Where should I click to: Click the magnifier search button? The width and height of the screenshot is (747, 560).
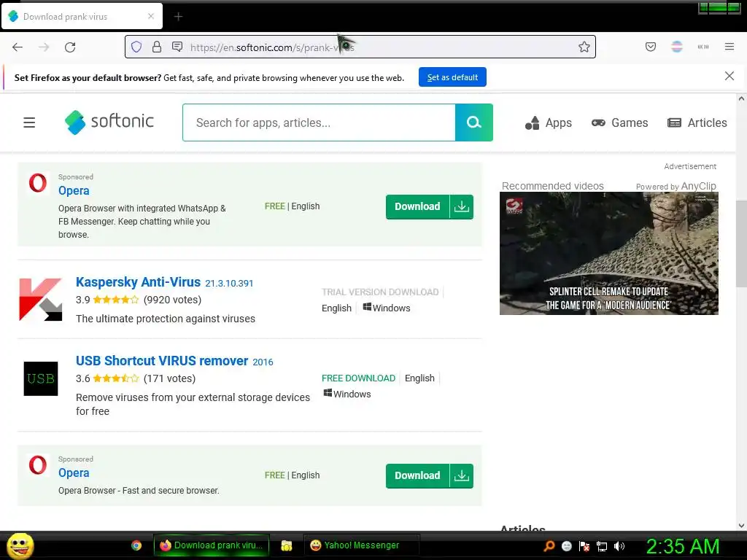pos(474,122)
